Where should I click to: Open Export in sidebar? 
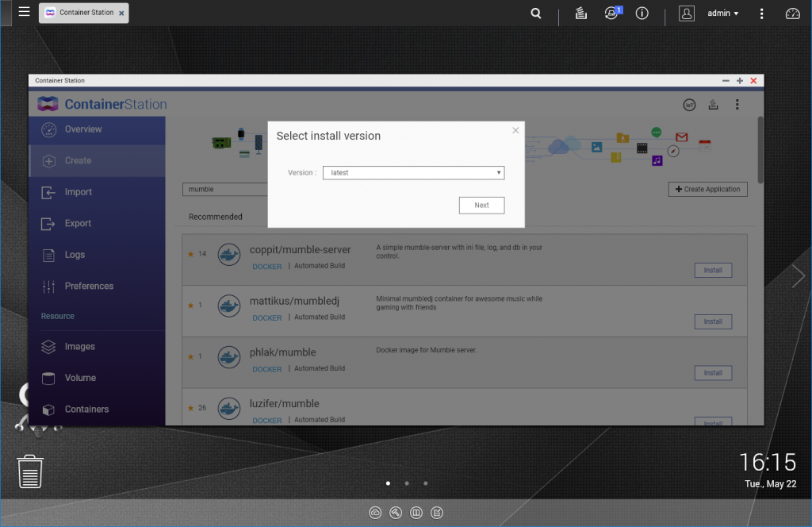tap(97, 223)
